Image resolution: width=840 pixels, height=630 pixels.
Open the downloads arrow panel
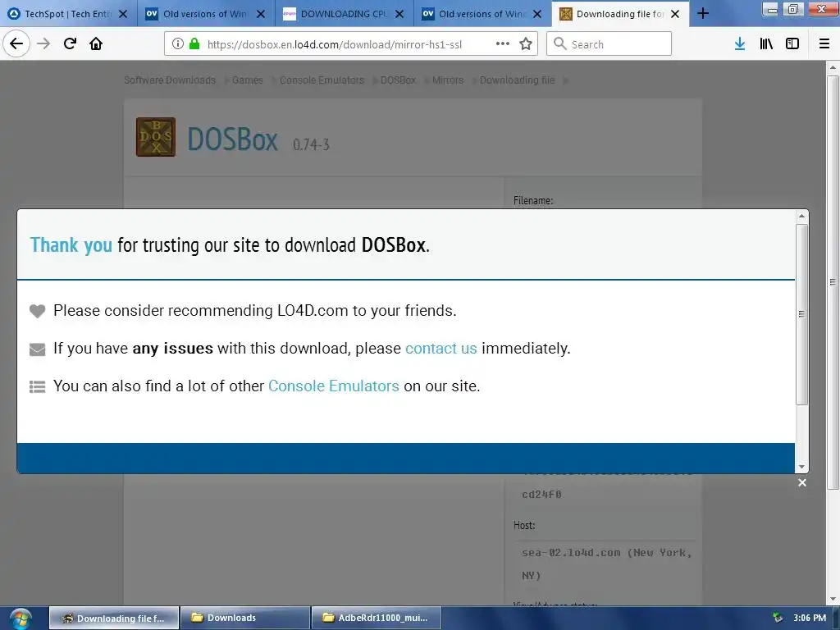tap(740, 43)
